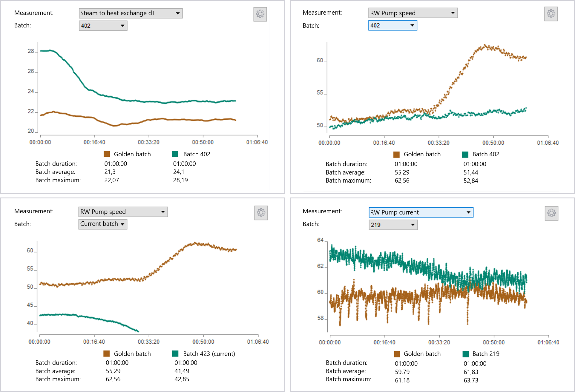The width and height of the screenshot is (575, 392).
Task: Open settings gear on RW Pump current panel
Action: [x=551, y=213]
